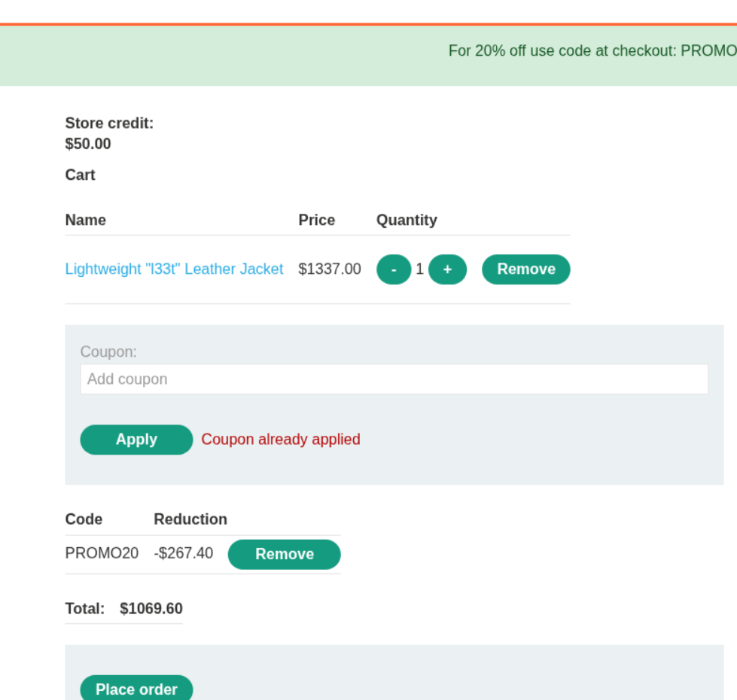Select the Store credit label

point(109,123)
